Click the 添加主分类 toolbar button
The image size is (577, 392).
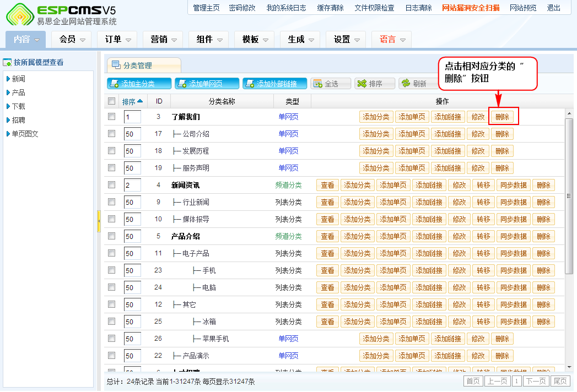(139, 84)
